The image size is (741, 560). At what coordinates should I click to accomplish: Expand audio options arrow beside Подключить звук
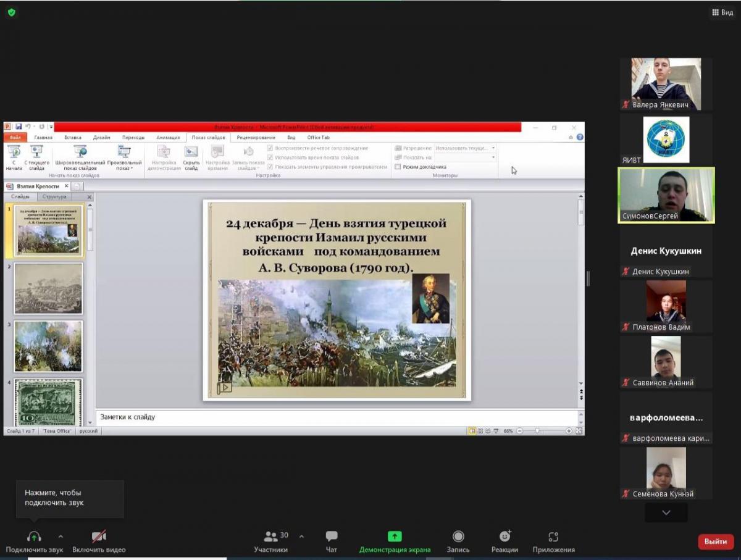[61, 537]
